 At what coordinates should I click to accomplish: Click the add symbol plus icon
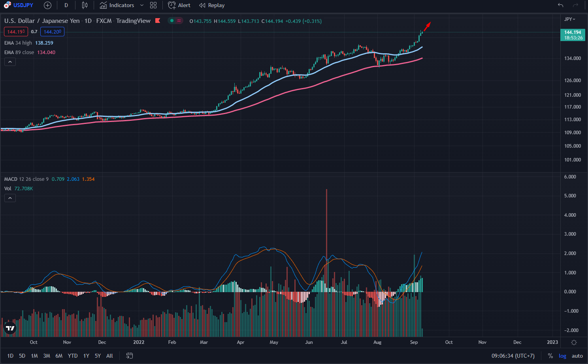point(47,5)
